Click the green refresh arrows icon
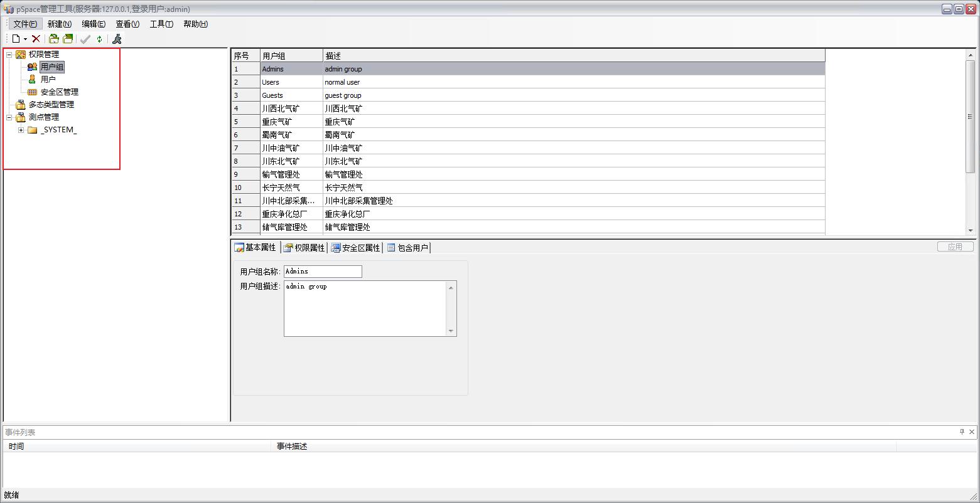 99,39
